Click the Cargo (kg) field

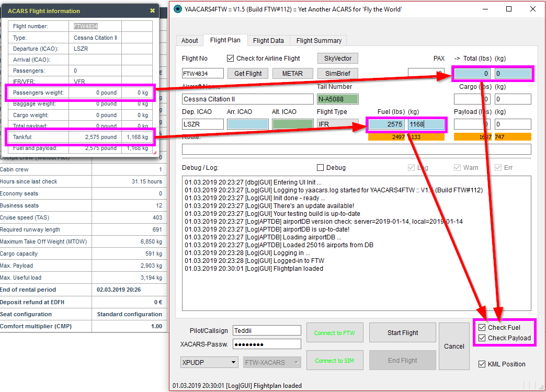click(513, 99)
